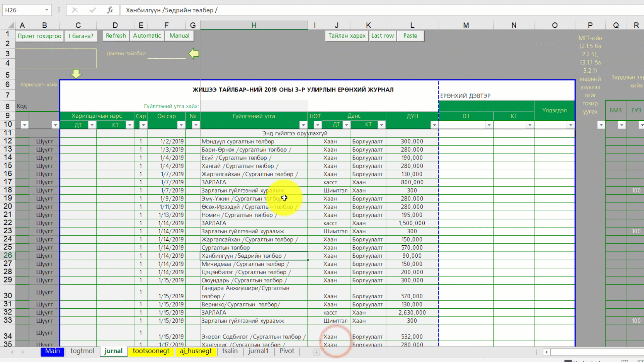Open the Данс КТ filter dropdown

pos(381,125)
